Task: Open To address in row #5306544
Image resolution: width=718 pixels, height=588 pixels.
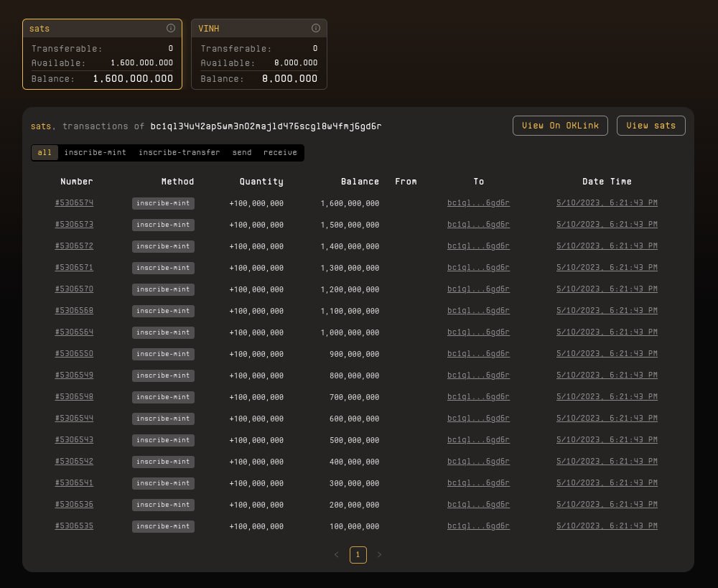Action: [x=478, y=418]
